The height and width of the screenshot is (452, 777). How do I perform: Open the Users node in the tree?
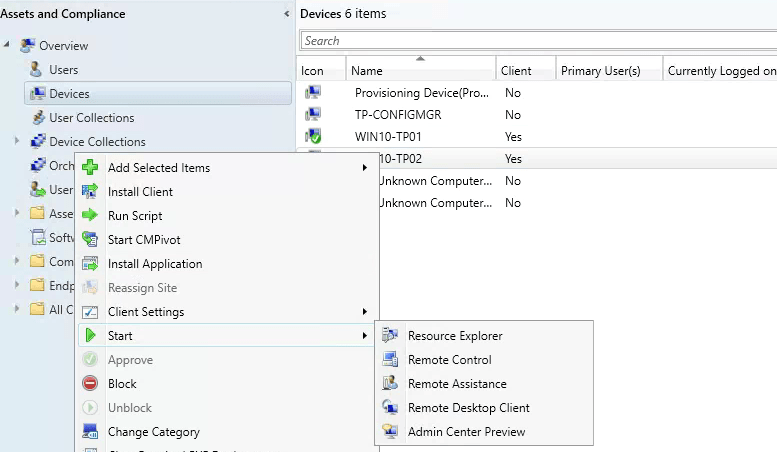[63, 70]
